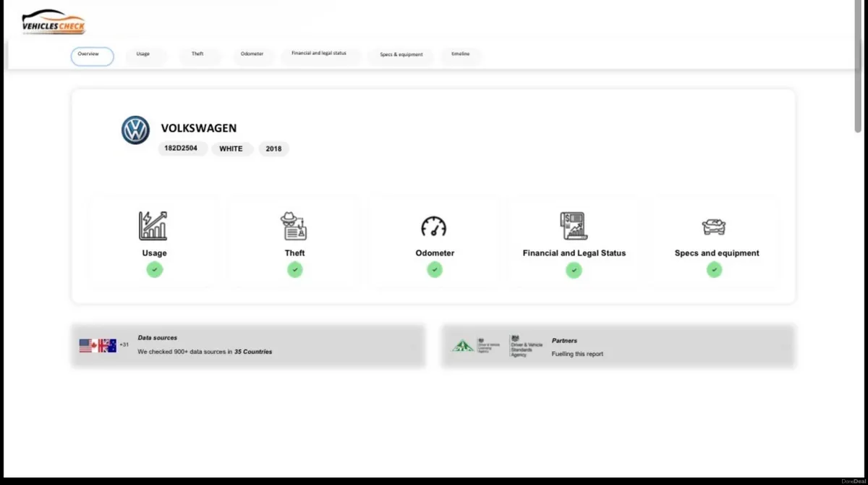The width and height of the screenshot is (868, 485).
Task: Click the green triangle partner logo
Action: [463, 346]
